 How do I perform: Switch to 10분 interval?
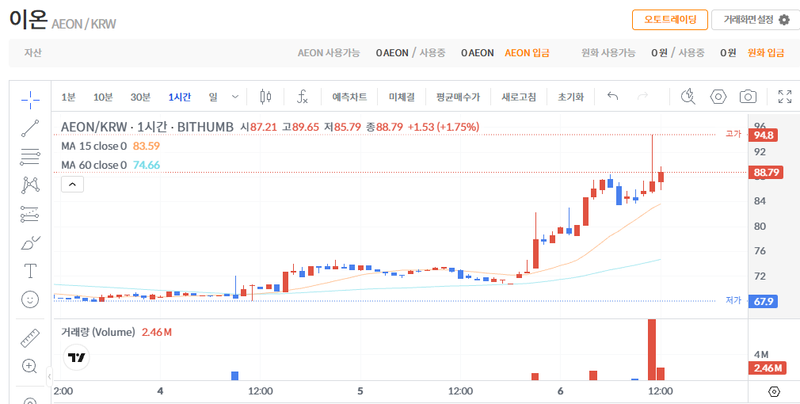tap(103, 97)
